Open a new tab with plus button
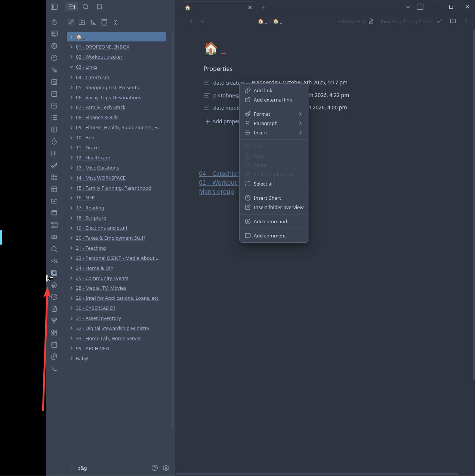Screen dimensions: 475x476 click(x=263, y=7)
